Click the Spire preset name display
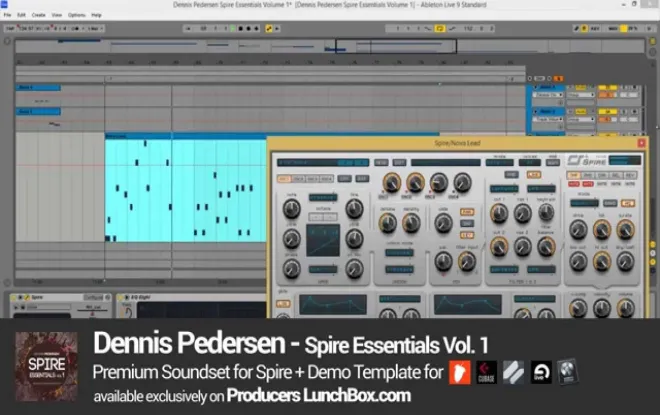Screen dimensions: 660x415 click(x=323, y=162)
